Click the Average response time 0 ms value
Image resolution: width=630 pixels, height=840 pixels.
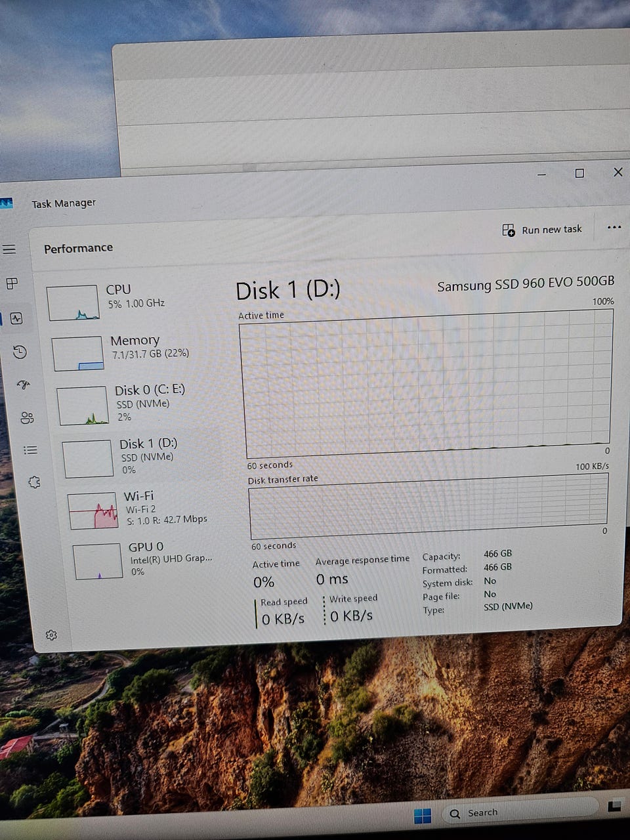pyautogui.click(x=332, y=579)
